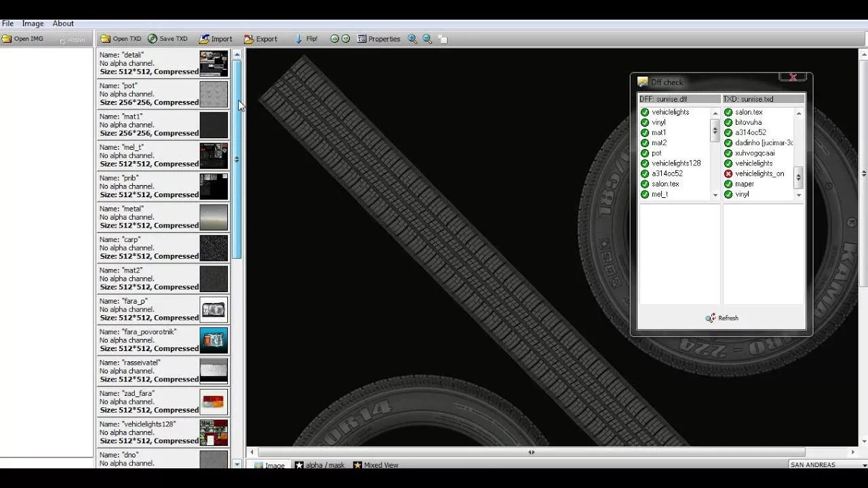Click the Refresh button in Dff check
This screenshot has width=868, height=488.
722,318
